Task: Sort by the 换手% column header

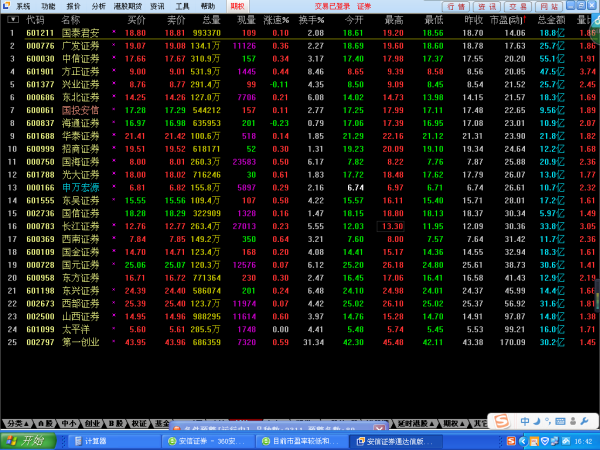Action: (x=311, y=20)
